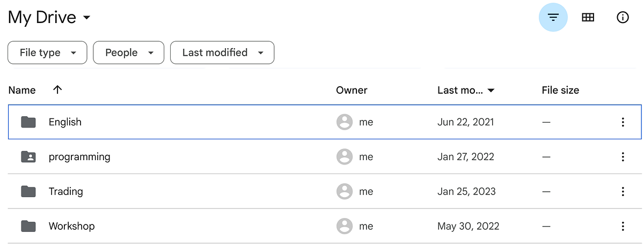Screen dimensions: 644x248
Task: Open more actions for the English folder
Action: pyautogui.click(x=623, y=122)
